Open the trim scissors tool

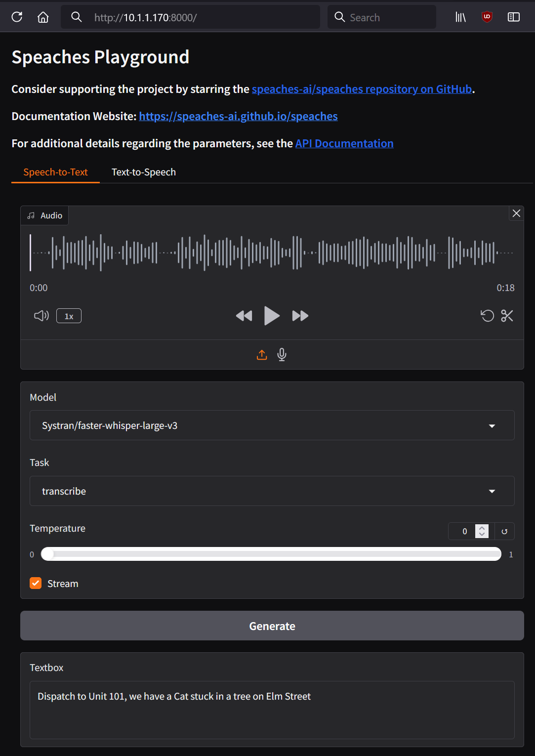pos(507,316)
